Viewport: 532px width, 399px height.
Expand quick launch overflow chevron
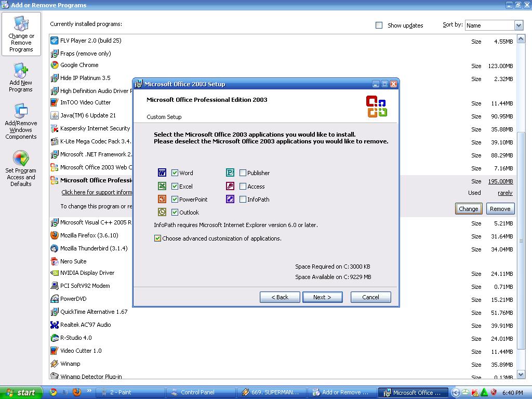[89, 391]
